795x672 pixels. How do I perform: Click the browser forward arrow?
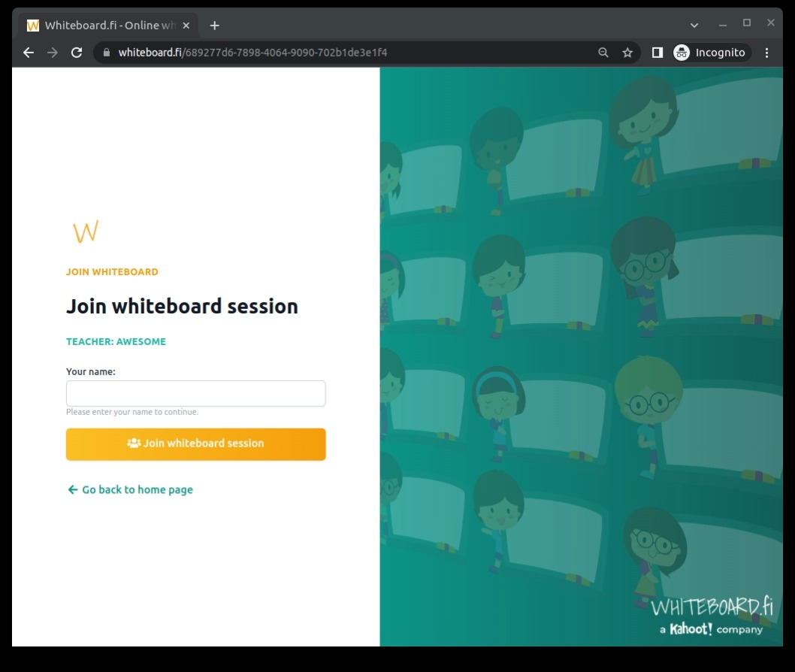[52, 53]
